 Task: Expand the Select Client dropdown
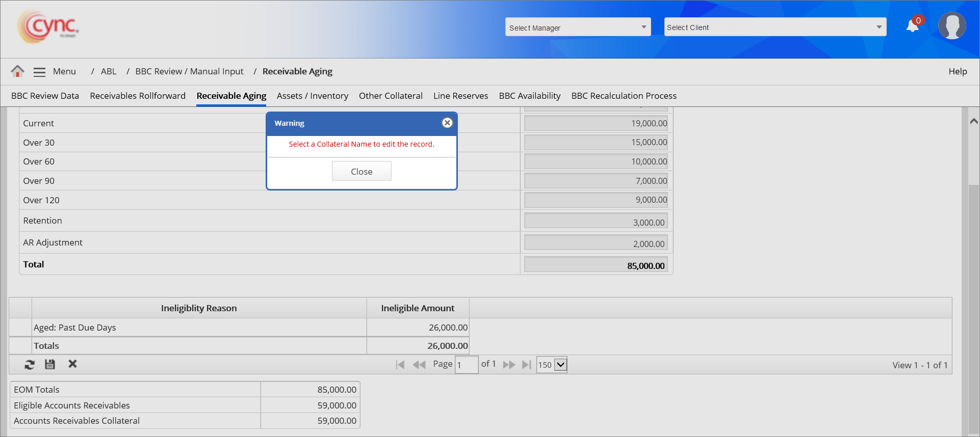point(775,28)
